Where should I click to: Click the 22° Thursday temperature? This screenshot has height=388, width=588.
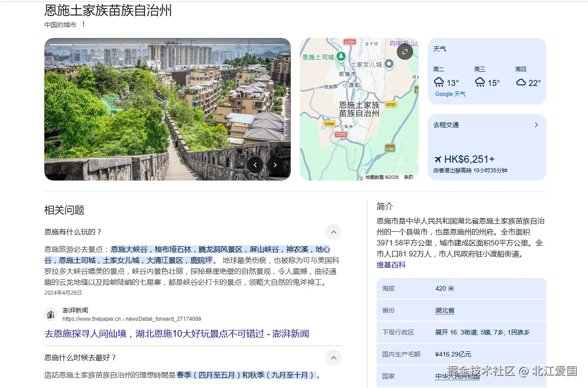(x=535, y=83)
